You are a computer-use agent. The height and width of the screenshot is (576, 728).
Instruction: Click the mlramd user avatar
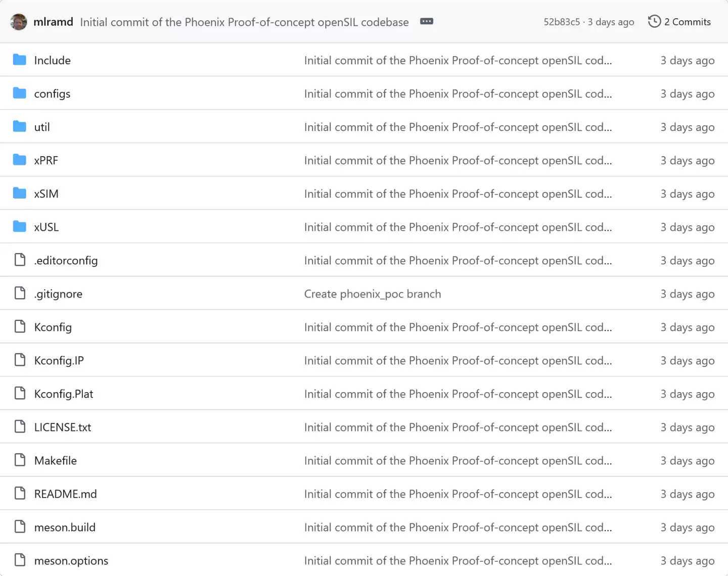pos(19,22)
